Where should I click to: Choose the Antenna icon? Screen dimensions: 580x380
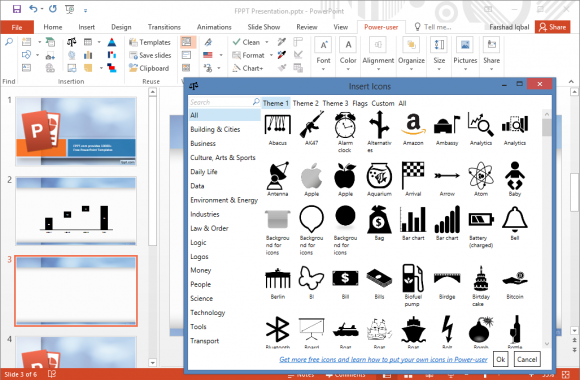click(x=278, y=175)
